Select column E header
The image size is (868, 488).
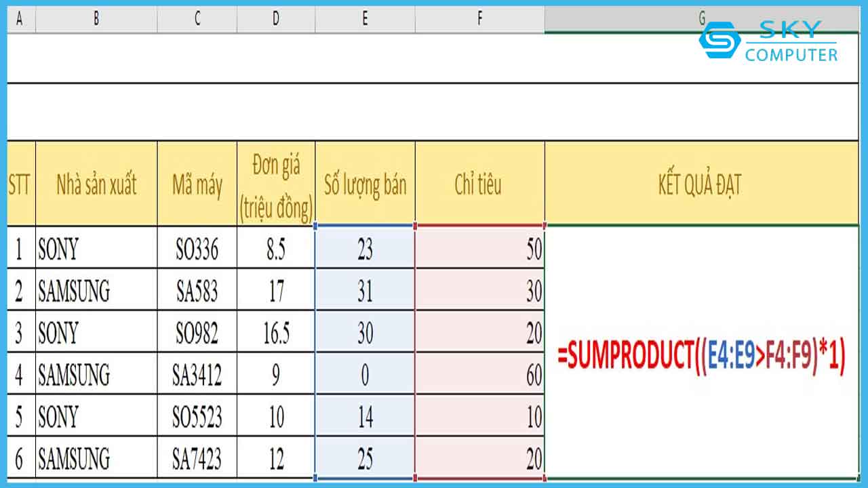tap(366, 19)
